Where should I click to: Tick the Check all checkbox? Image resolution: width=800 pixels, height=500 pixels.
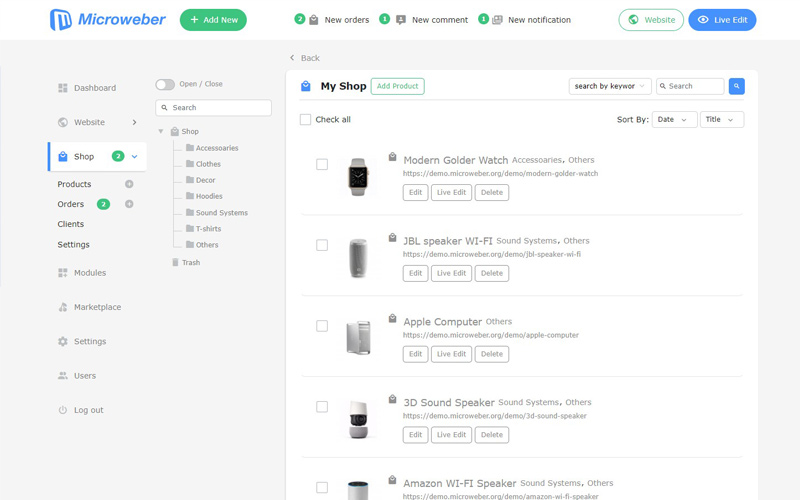tap(305, 119)
